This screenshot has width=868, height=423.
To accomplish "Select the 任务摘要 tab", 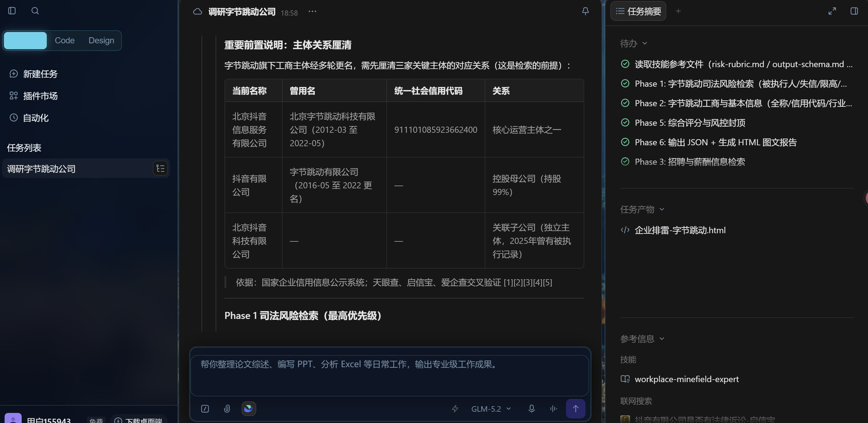I will pos(638,11).
